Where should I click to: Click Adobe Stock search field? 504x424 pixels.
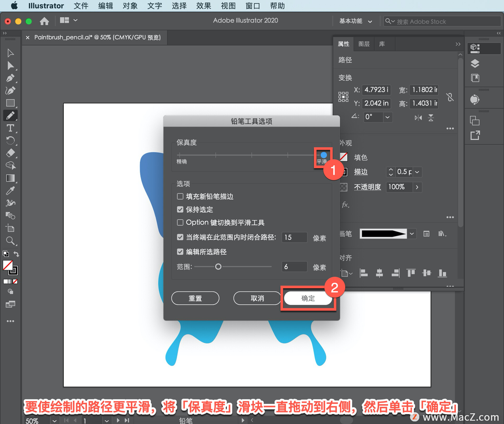tap(442, 21)
